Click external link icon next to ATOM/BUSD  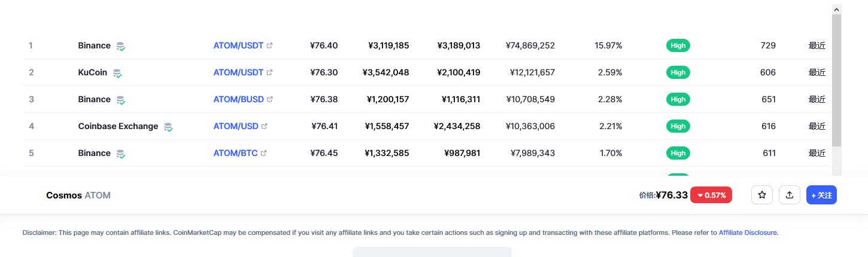tap(270, 99)
